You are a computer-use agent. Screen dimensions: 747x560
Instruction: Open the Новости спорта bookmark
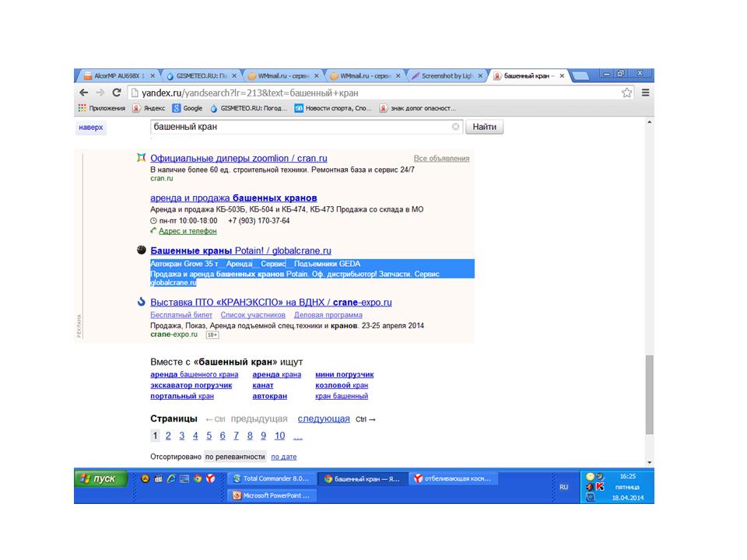pyautogui.click(x=333, y=108)
